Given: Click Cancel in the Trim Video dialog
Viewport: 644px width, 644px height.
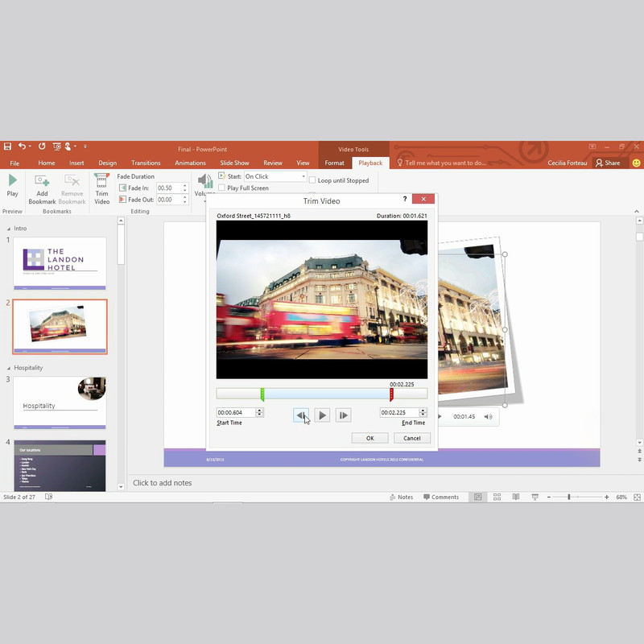Looking at the screenshot, I should pyautogui.click(x=411, y=438).
